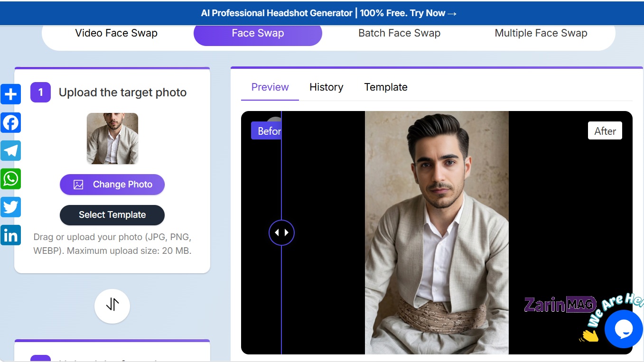The width and height of the screenshot is (644, 362).
Task: Select the Preview tab
Action: (270, 87)
